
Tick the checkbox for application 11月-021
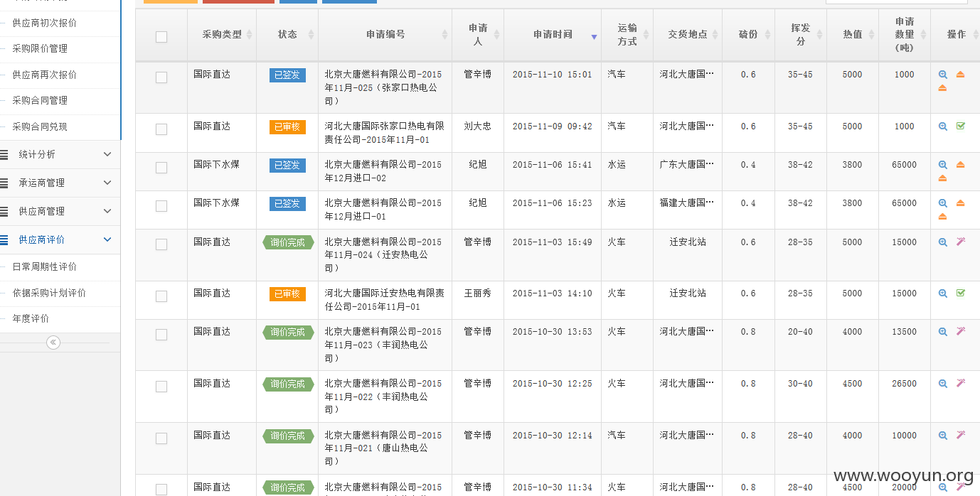pos(161,438)
